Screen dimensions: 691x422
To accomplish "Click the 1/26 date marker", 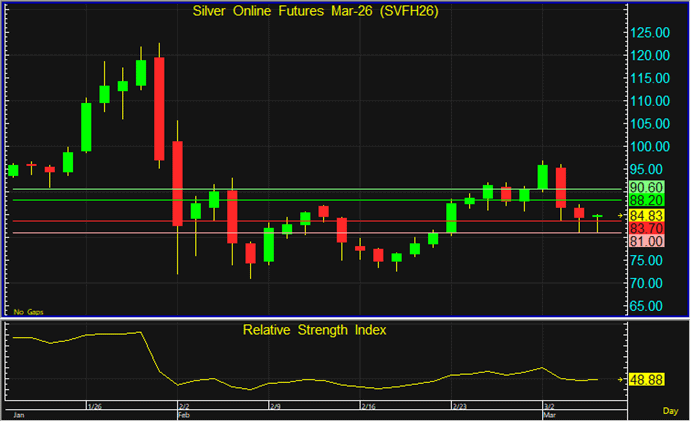I will click(94, 407).
